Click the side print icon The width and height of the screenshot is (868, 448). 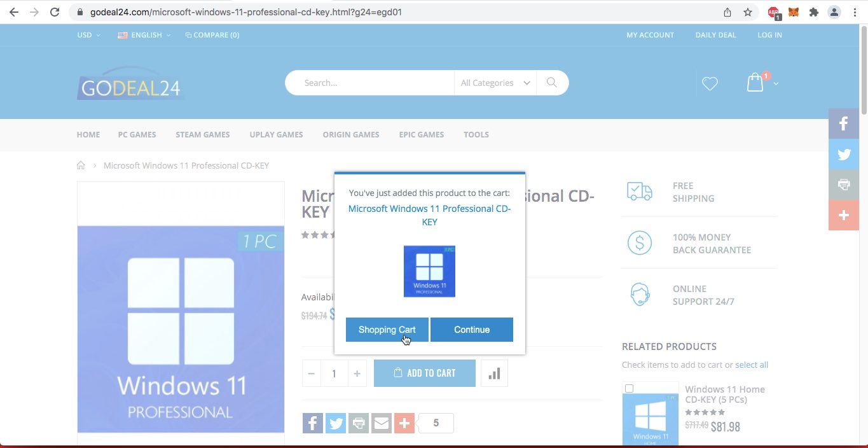tap(844, 185)
